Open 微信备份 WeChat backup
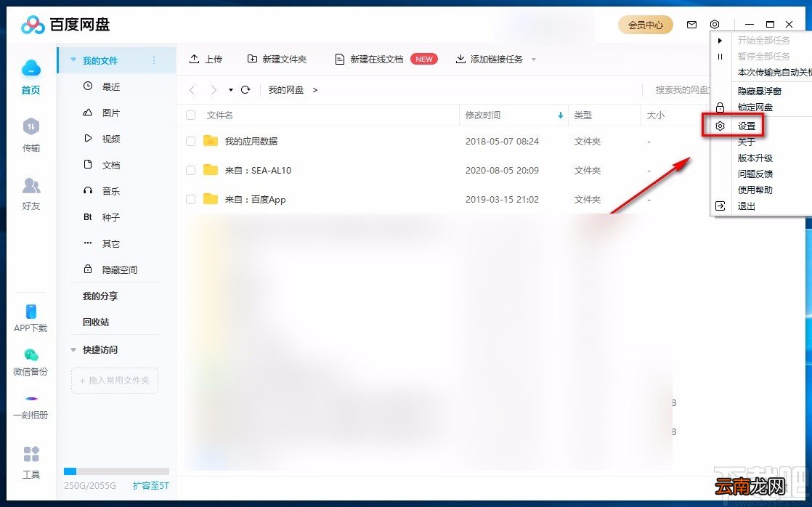Image resolution: width=812 pixels, height=507 pixels. pos(31,362)
